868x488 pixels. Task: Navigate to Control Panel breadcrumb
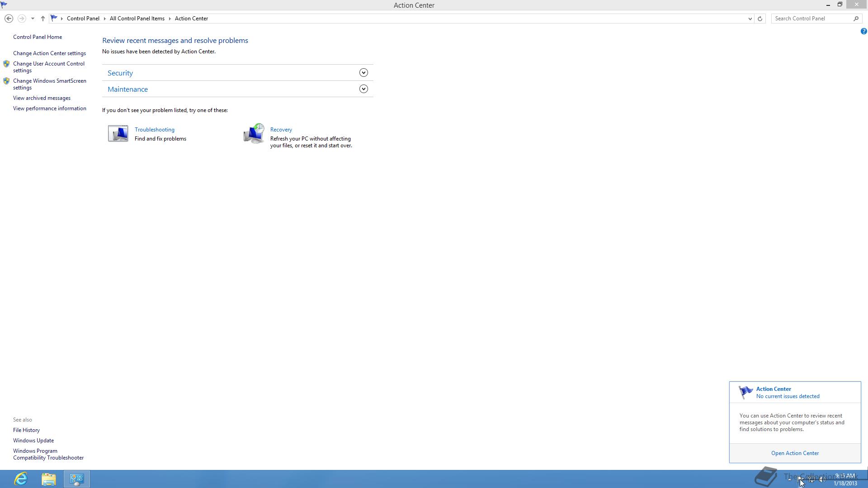(83, 19)
